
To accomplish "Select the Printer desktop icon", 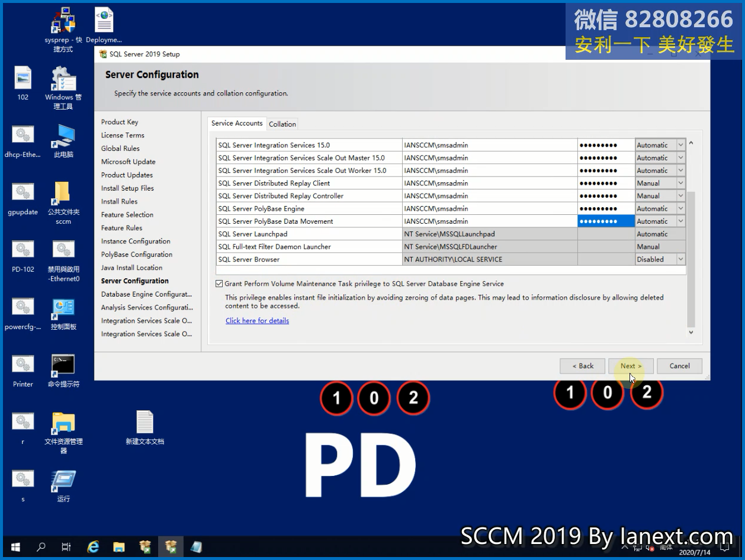I will (23, 371).
